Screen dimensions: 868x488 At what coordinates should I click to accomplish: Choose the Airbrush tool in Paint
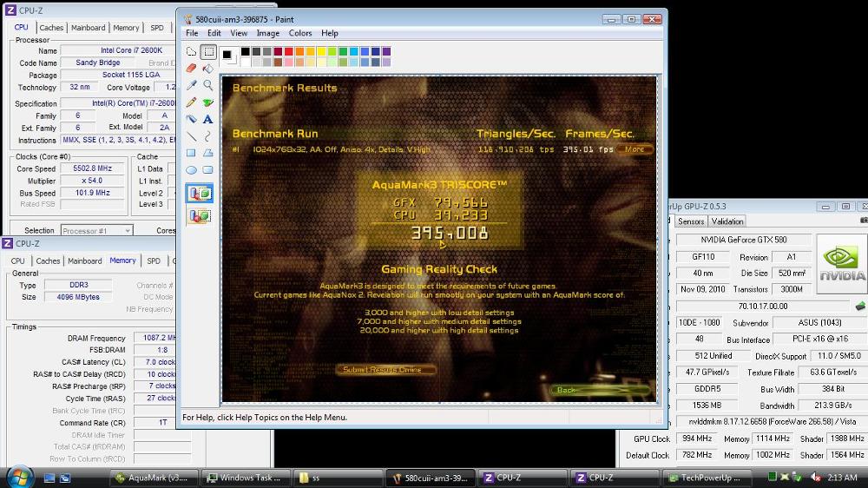click(x=192, y=119)
